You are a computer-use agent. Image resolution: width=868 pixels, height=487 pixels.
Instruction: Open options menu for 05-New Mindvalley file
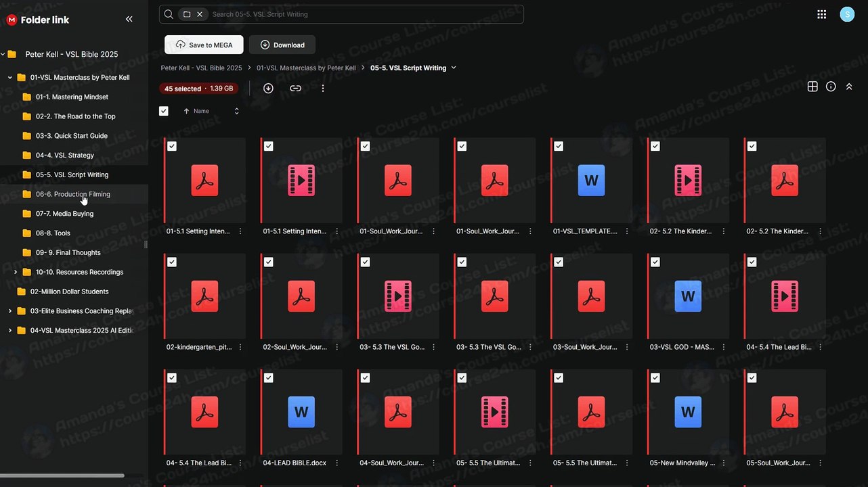click(724, 463)
